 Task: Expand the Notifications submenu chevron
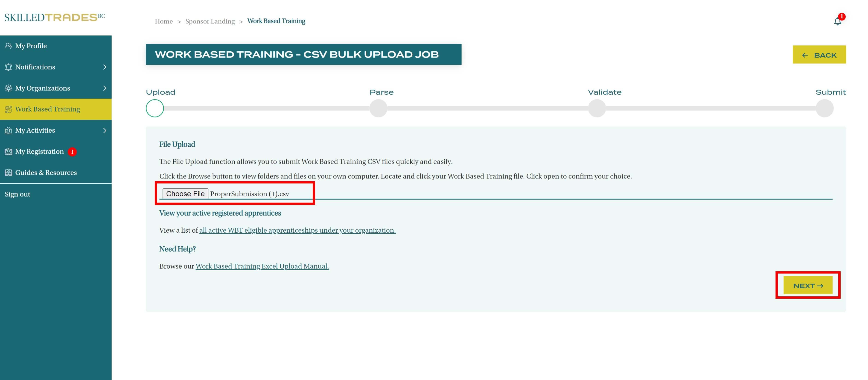coord(105,67)
